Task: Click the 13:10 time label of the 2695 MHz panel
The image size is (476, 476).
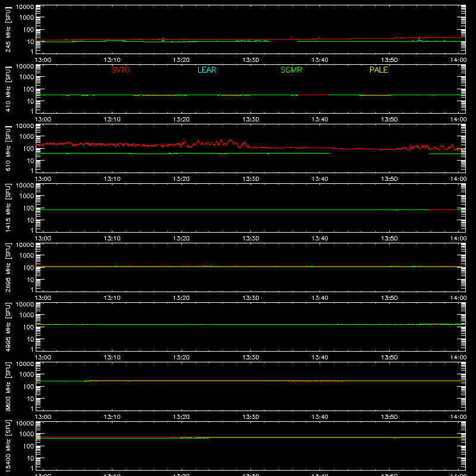Action: click(x=112, y=298)
